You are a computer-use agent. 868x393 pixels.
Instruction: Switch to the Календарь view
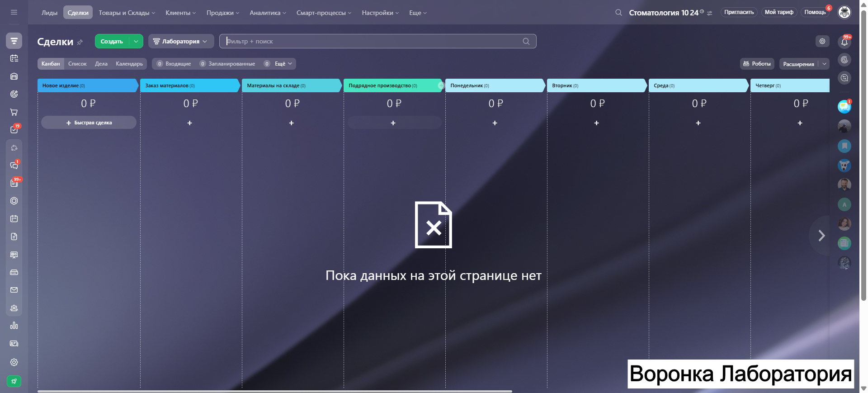click(129, 64)
